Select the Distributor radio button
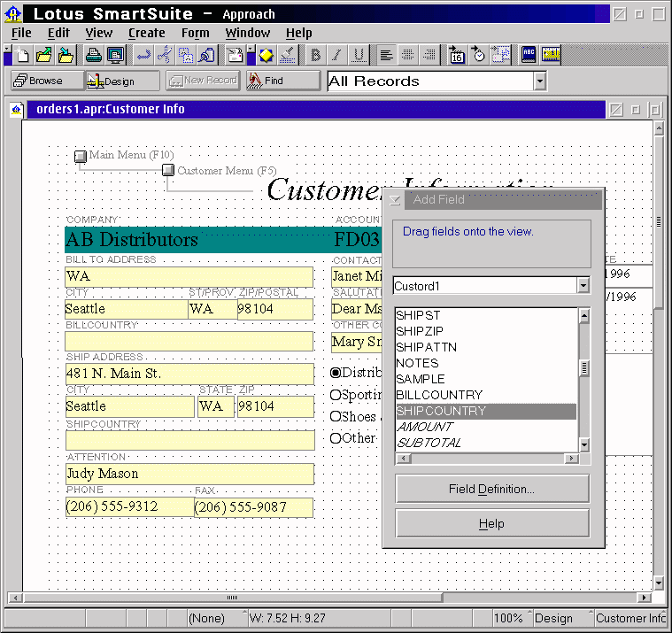Screen dimensions: 672x633 336,373
